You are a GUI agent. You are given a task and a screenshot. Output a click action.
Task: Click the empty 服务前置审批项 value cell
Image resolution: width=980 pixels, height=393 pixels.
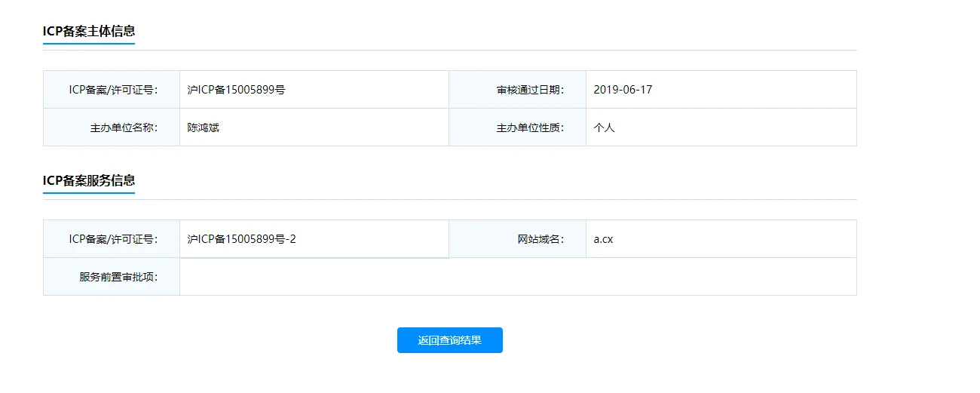(x=517, y=277)
